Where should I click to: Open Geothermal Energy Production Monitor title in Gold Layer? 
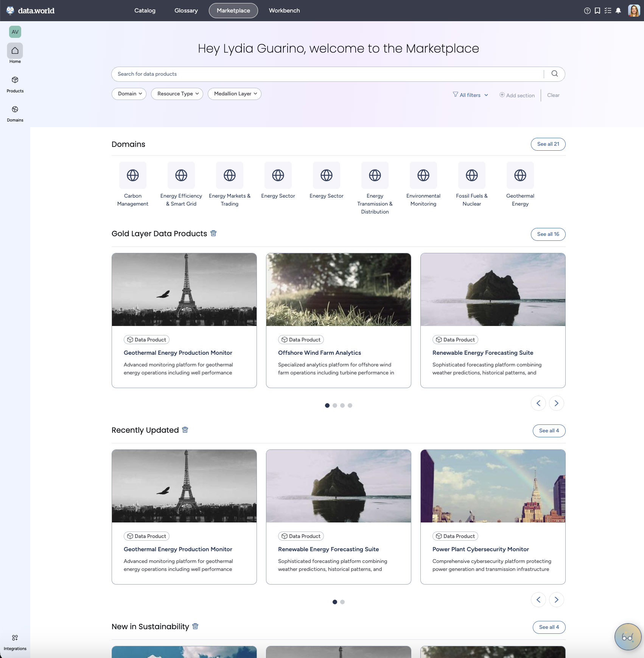tap(178, 353)
